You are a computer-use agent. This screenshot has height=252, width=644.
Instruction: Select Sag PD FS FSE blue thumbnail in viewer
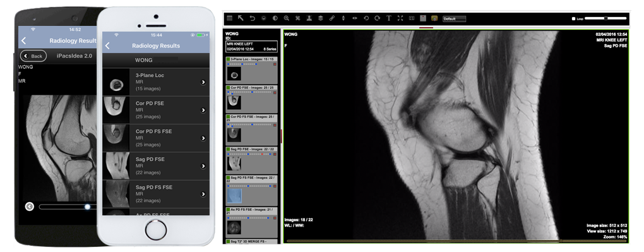pyautogui.click(x=234, y=196)
